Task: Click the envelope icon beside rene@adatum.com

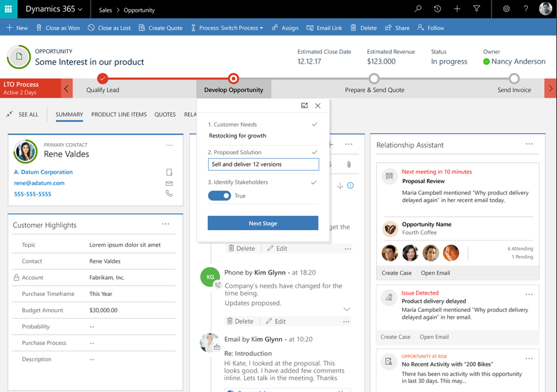Action: click(169, 183)
